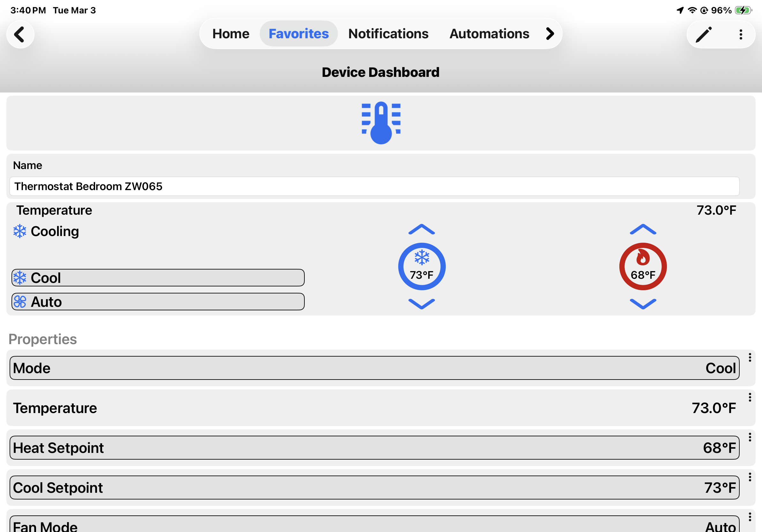
Task: Tap the Cool Setpoint property row
Action: tap(374, 488)
